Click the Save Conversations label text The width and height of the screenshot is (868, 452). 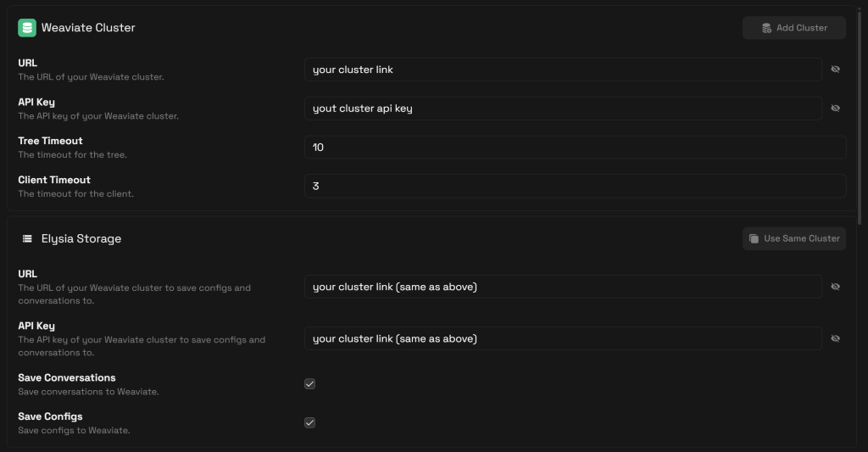pos(67,377)
